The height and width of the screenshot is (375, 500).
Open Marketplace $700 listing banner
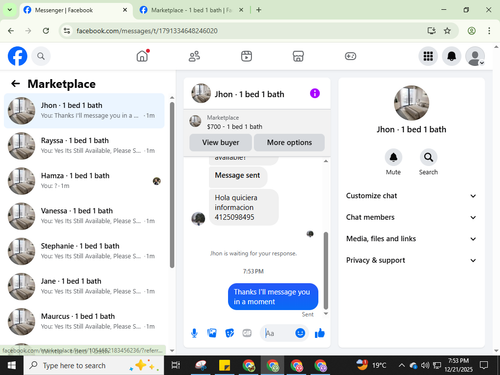pos(257,122)
